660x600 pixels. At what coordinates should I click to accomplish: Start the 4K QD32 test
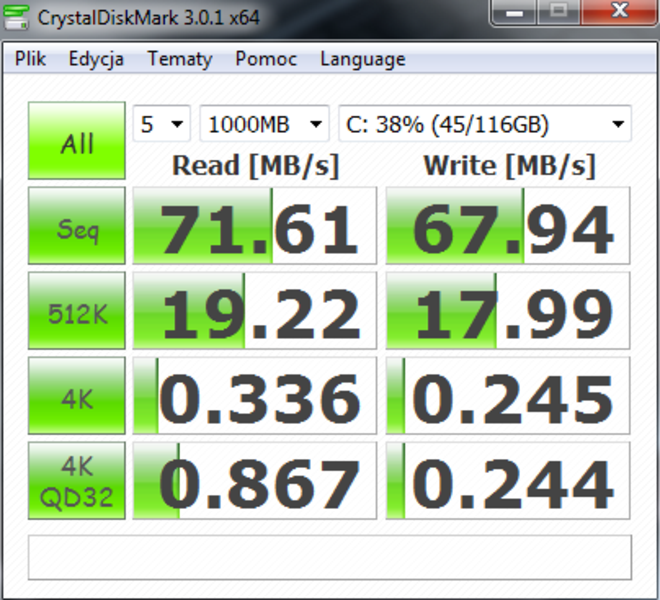tap(77, 481)
